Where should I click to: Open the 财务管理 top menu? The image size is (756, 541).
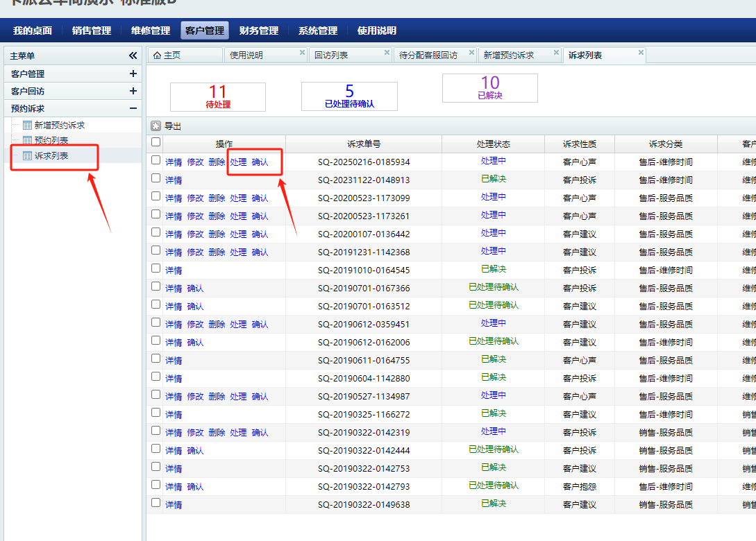click(258, 31)
